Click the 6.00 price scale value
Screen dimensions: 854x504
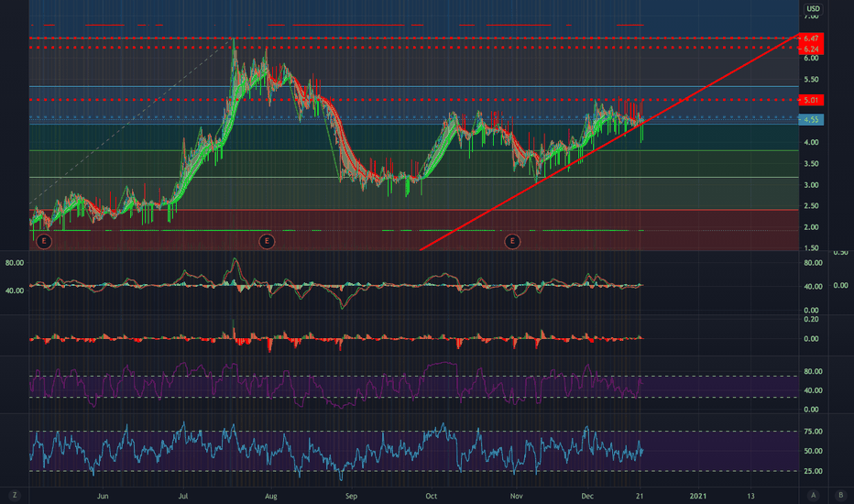[811, 59]
